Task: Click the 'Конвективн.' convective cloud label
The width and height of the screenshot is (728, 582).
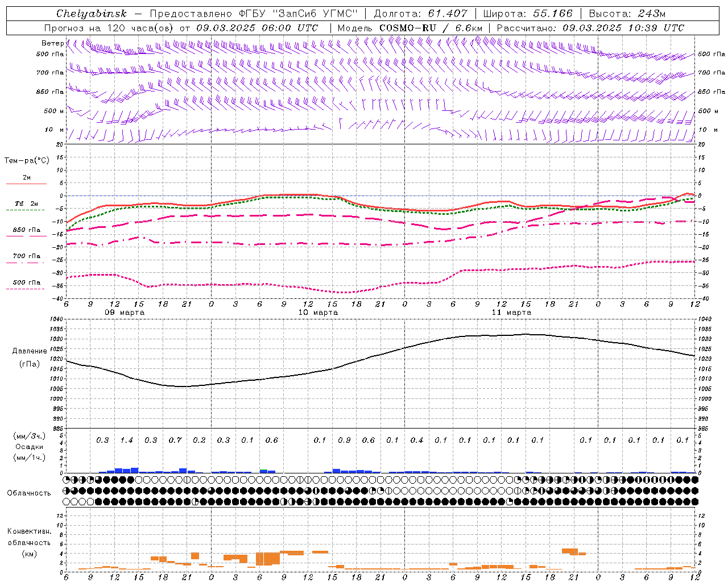Action: [30, 531]
